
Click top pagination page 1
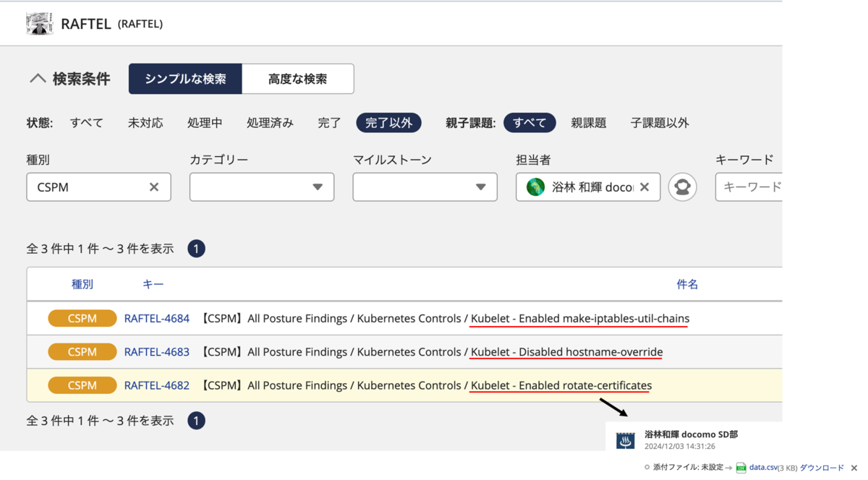coord(196,249)
